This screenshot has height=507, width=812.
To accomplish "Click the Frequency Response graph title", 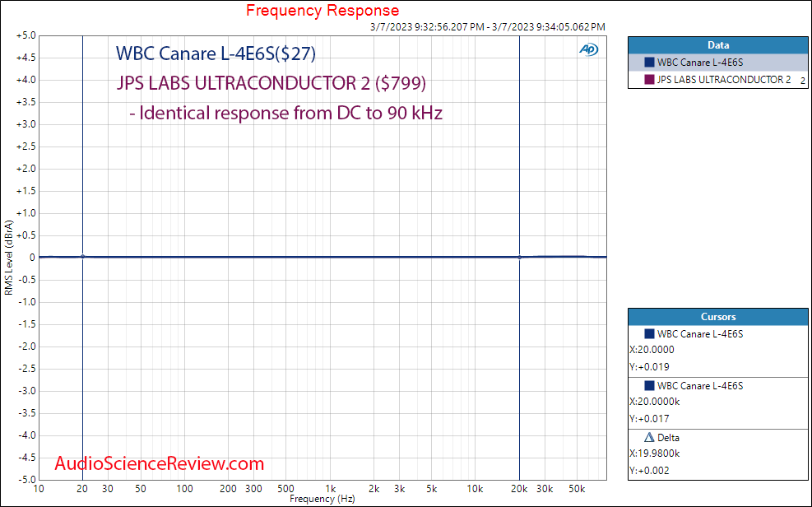I will 322,11.
